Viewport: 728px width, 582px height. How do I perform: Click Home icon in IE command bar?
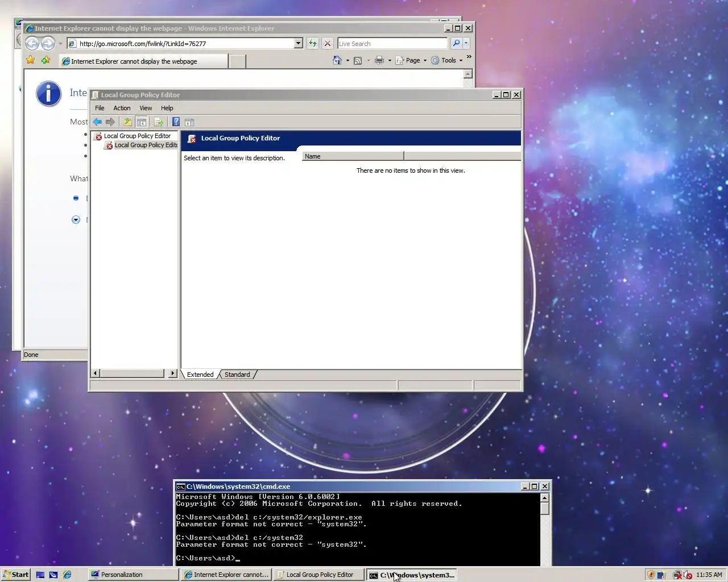tap(337, 60)
